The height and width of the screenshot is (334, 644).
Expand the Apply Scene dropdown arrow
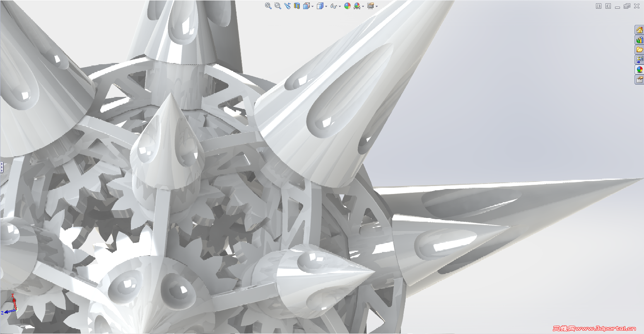pos(363,6)
